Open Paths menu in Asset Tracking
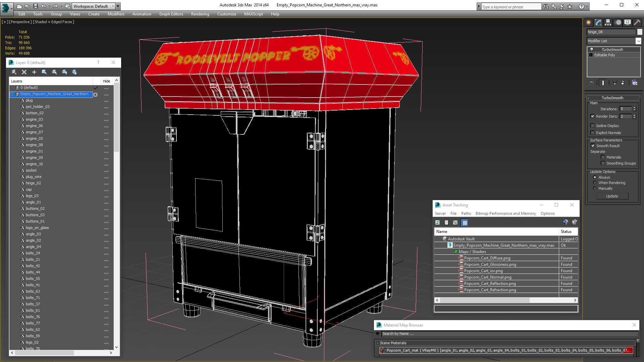 coord(466,214)
